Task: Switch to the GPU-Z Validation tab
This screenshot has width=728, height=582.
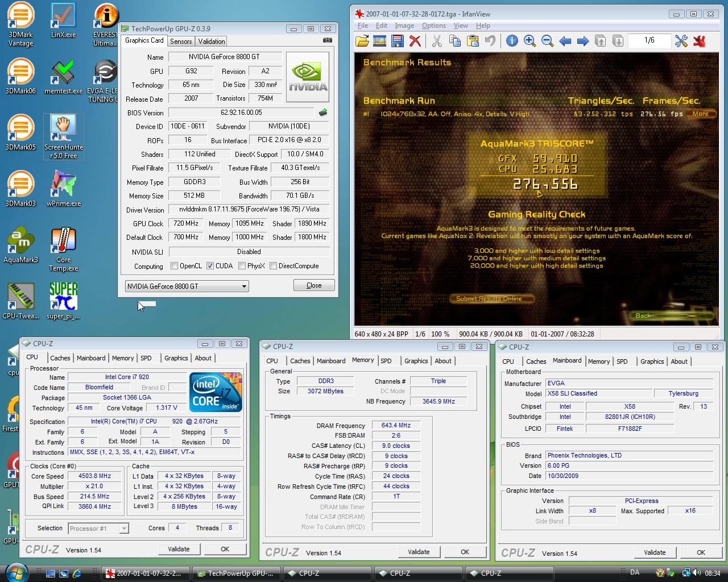Action: [x=212, y=41]
